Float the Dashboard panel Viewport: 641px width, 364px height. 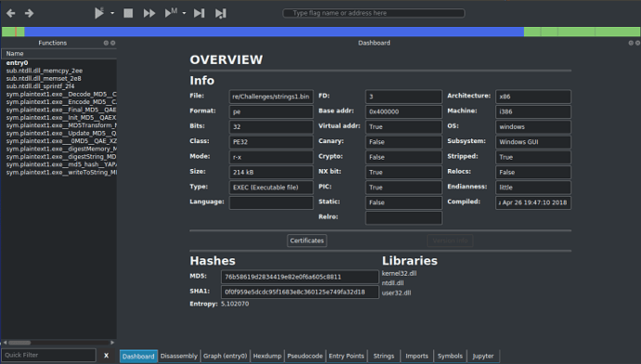631,43
